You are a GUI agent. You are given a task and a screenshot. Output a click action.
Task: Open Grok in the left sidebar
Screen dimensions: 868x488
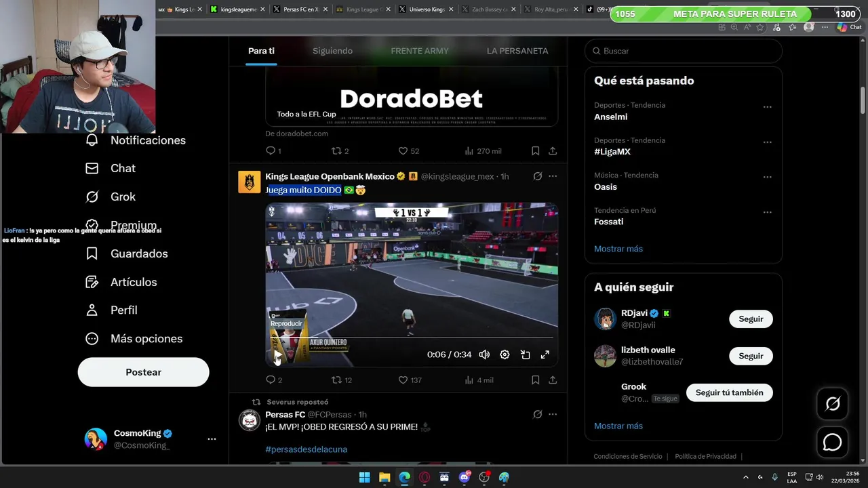(111, 197)
